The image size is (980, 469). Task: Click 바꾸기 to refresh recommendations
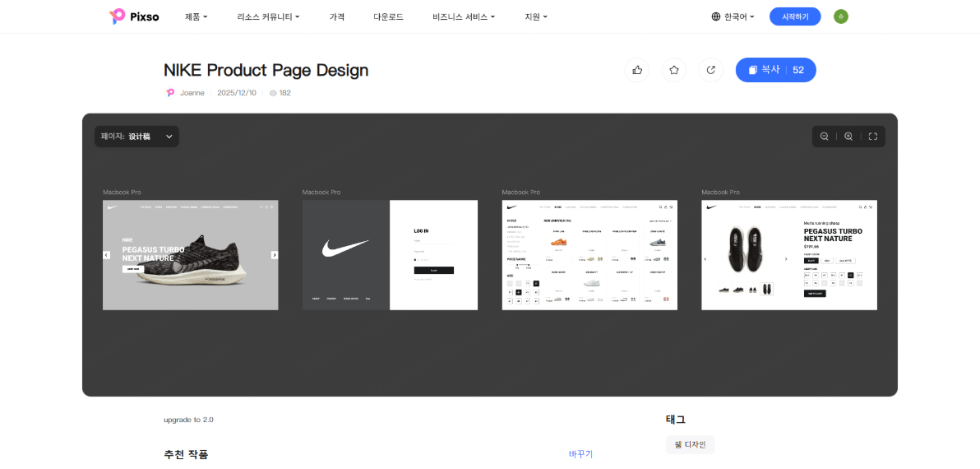click(x=580, y=454)
